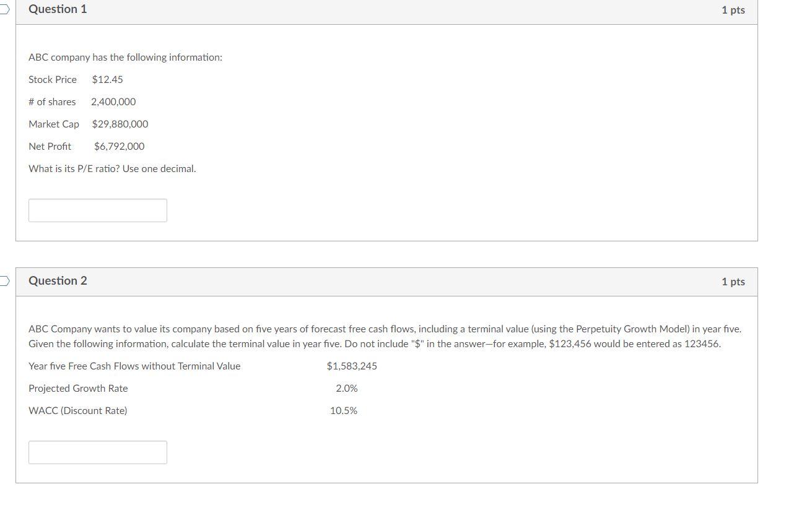Click the Market Cap value $29,880,000

click(120, 124)
